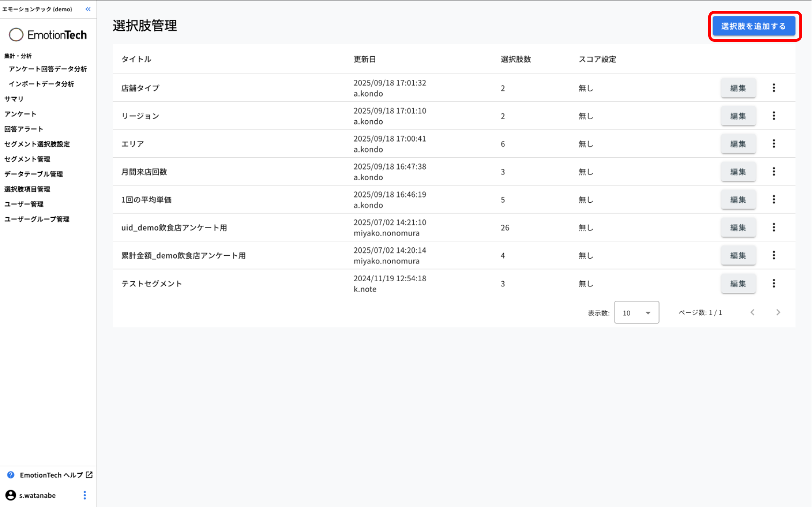Go to the next page arrow
812x507 pixels.
coord(778,313)
